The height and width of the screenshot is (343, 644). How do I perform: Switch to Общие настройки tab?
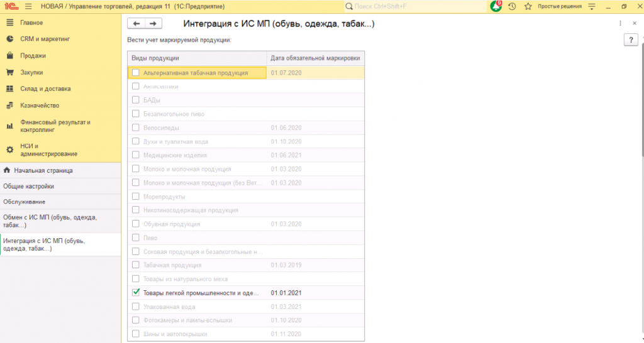[29, 186]
